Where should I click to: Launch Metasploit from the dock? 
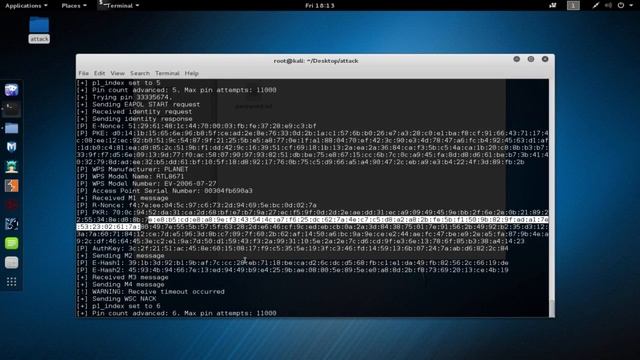coord(11,147)
